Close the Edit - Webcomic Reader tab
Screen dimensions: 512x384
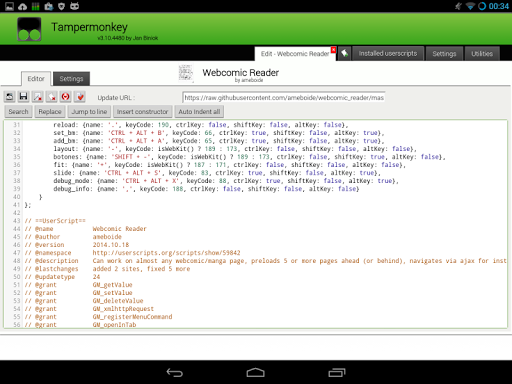[333, 50]
